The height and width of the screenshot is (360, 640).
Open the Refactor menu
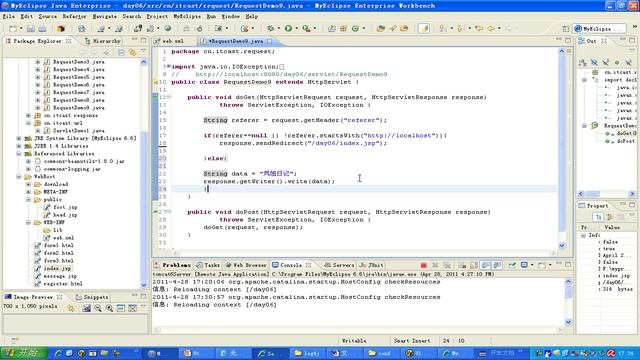click(x=74, y=16)
